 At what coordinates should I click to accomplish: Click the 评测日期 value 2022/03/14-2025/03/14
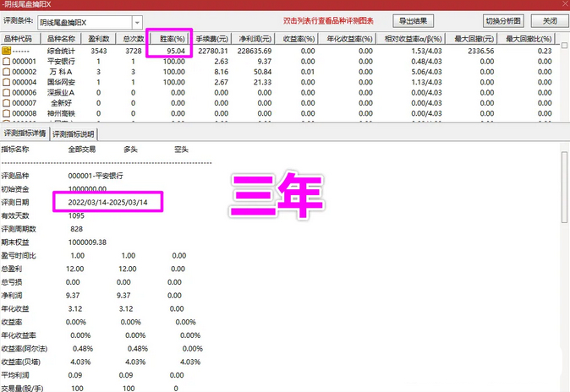(108, 203)
